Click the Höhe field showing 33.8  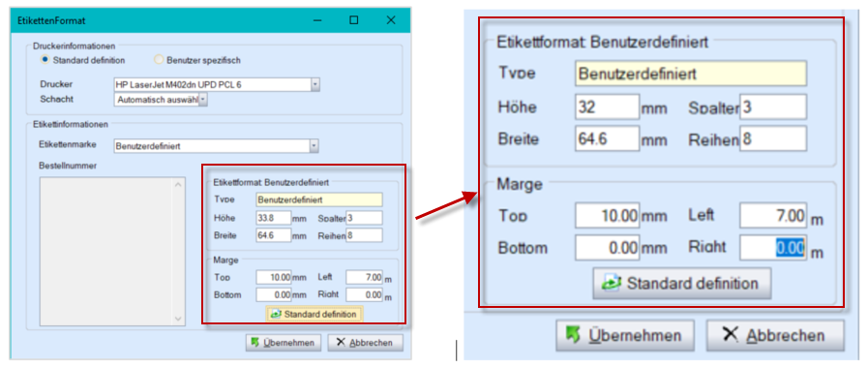274,218
